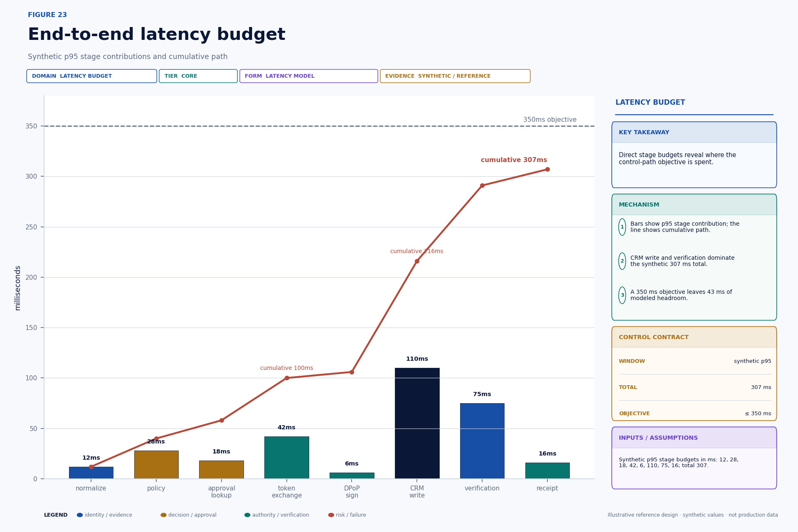Click the cumulative line point above normalize
This screenshot has height=532, width=798.
(91, 467)
